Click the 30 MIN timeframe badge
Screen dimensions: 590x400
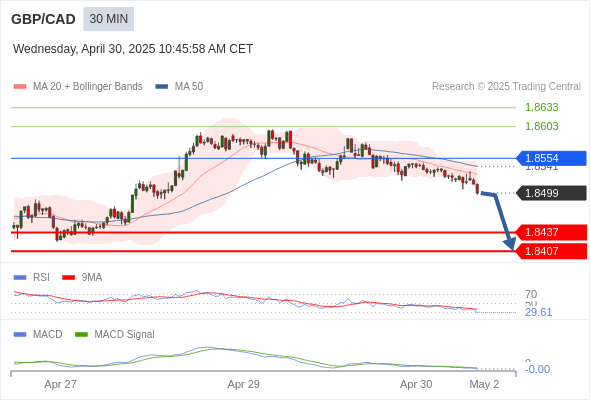click(x=109, y=19)
